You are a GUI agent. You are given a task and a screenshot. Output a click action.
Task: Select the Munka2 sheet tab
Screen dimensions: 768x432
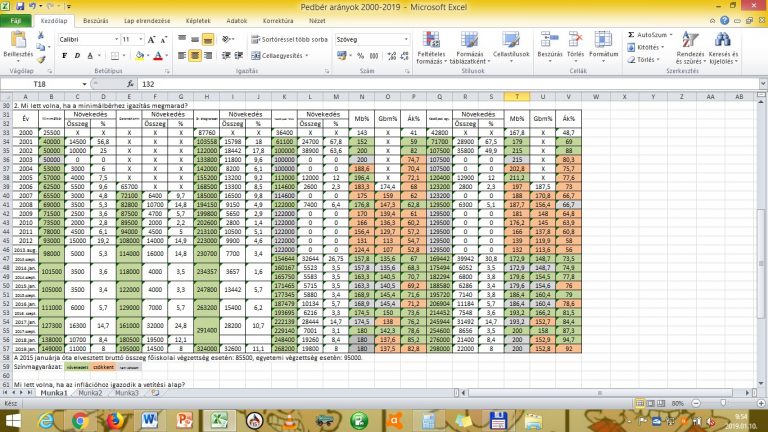[90, 393]
